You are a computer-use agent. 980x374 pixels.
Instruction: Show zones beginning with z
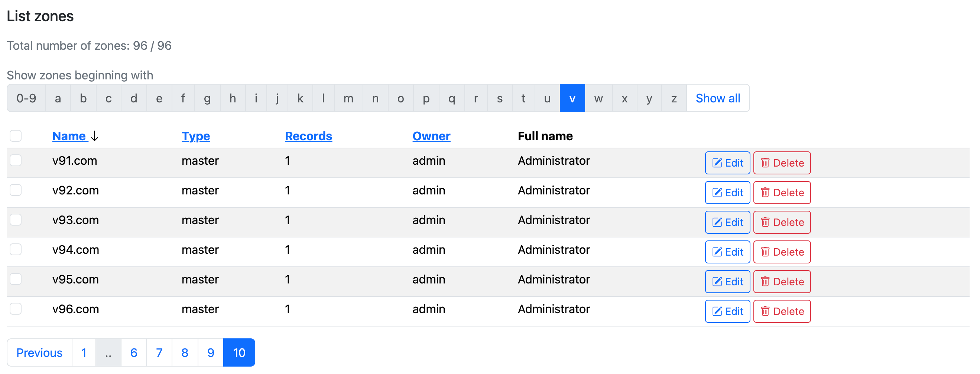pos(674,98)
